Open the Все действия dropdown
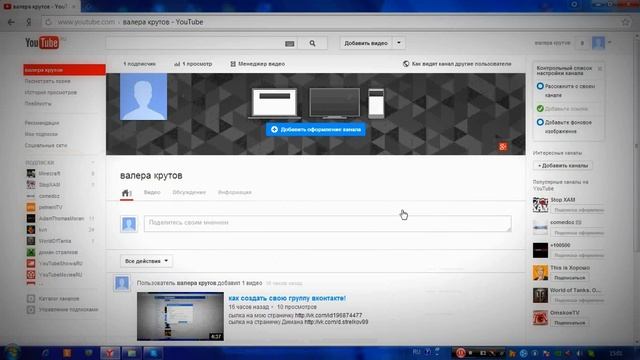Screen dimensions: 640x360 click(x=146, y=261)
